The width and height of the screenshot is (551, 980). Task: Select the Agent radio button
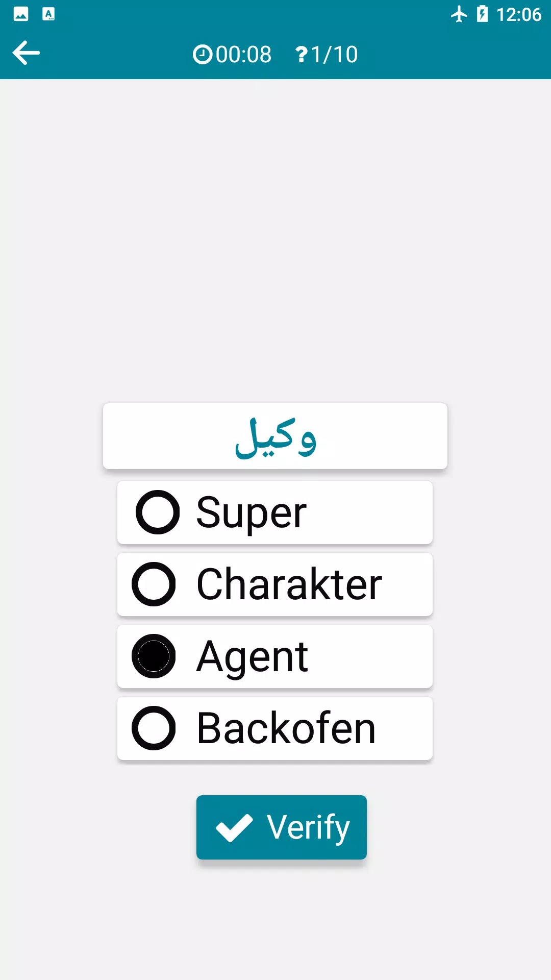coord(154,656)
